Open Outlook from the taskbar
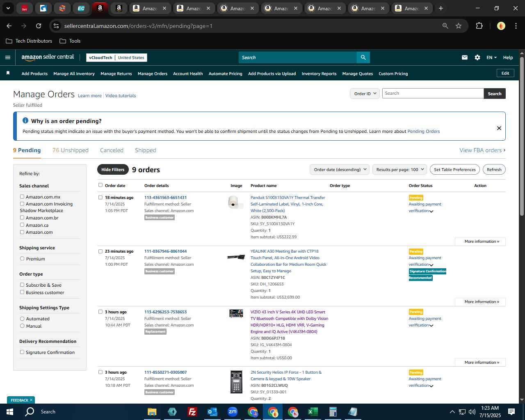525x420 pixels. click(x=212, y=412)
